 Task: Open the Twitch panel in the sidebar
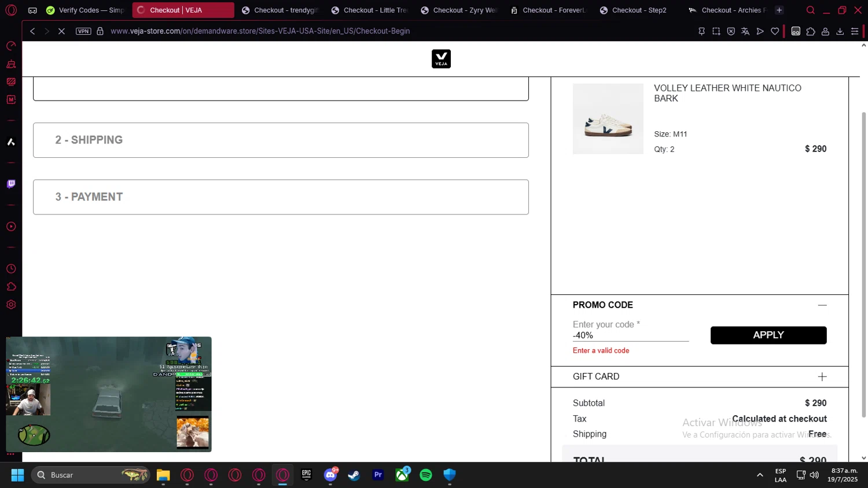[11, 184]
